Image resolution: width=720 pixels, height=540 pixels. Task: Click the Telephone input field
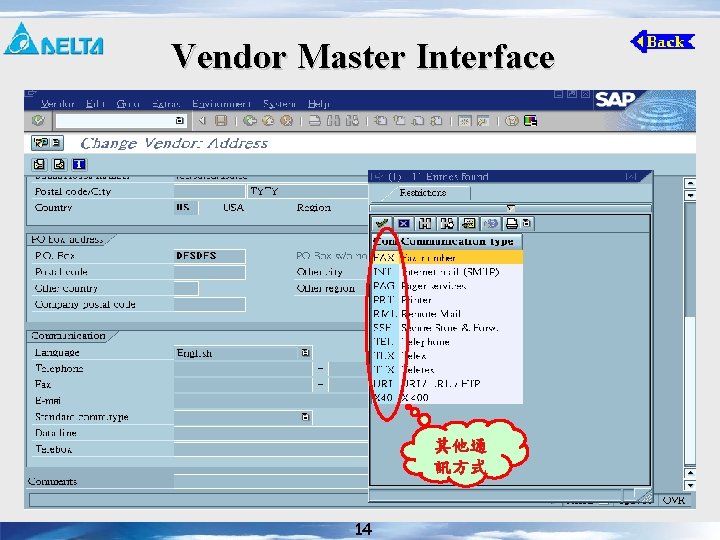coord(243,369)
